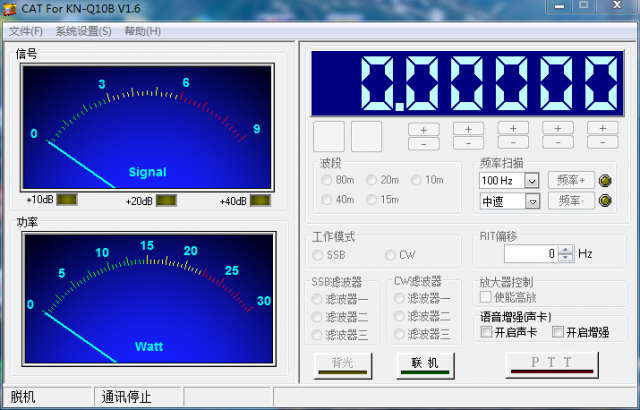This screenshot has width=640, height=410.
Task: Click the +20dB indicator lamp
Action: tap(167, 201)
